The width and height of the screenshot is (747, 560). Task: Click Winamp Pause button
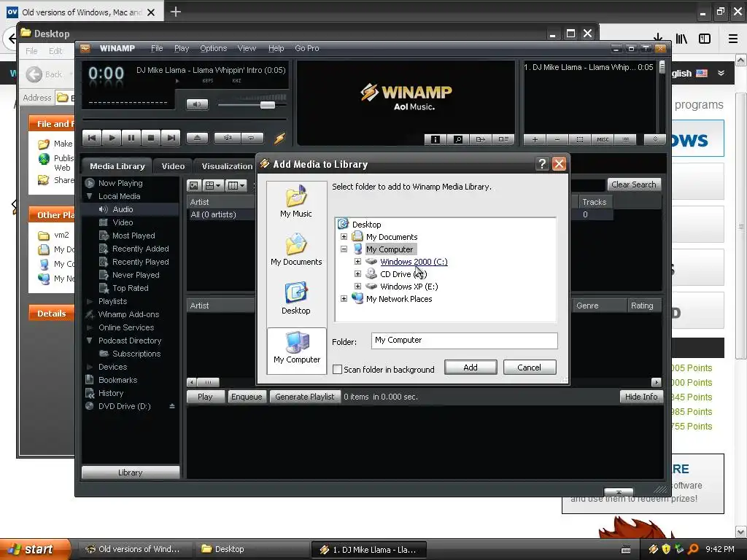click(x=131, y=138)
